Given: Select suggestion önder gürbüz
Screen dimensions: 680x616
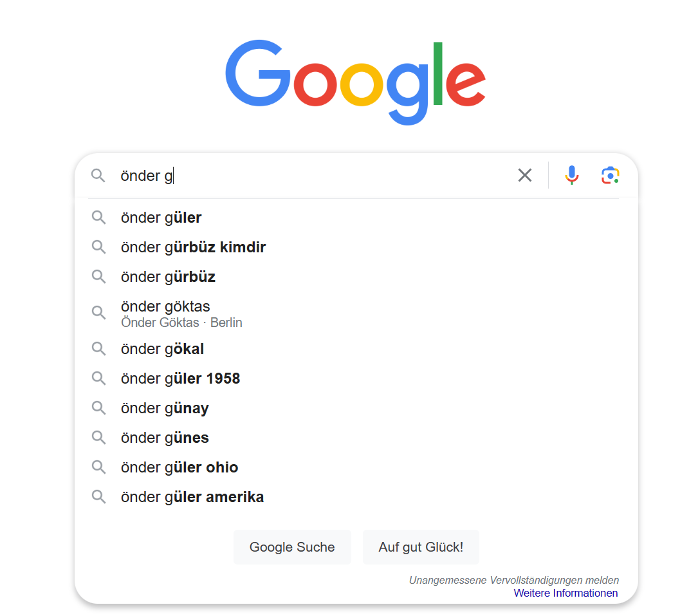Looking at the screenshot, I should [x=168, y=277].
